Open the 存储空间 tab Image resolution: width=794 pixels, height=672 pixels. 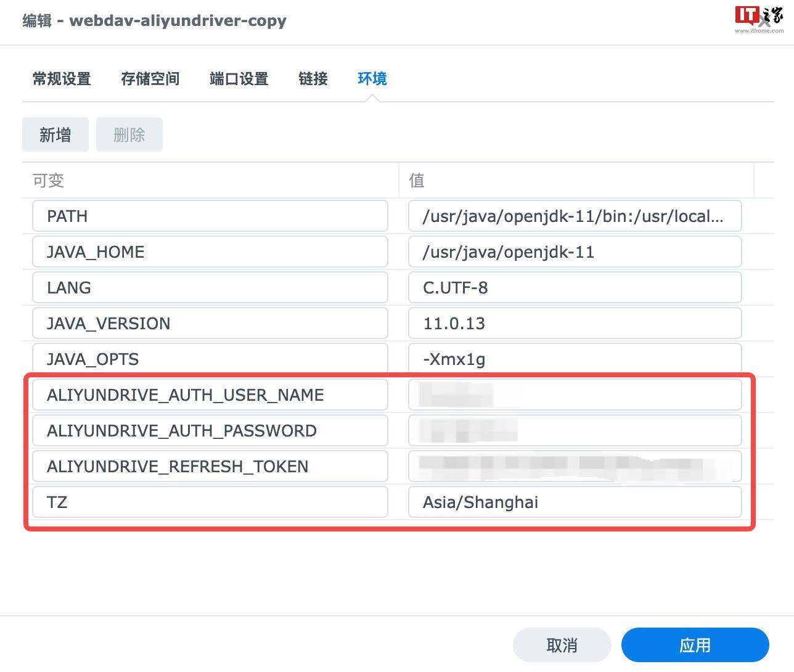[150, 79]
